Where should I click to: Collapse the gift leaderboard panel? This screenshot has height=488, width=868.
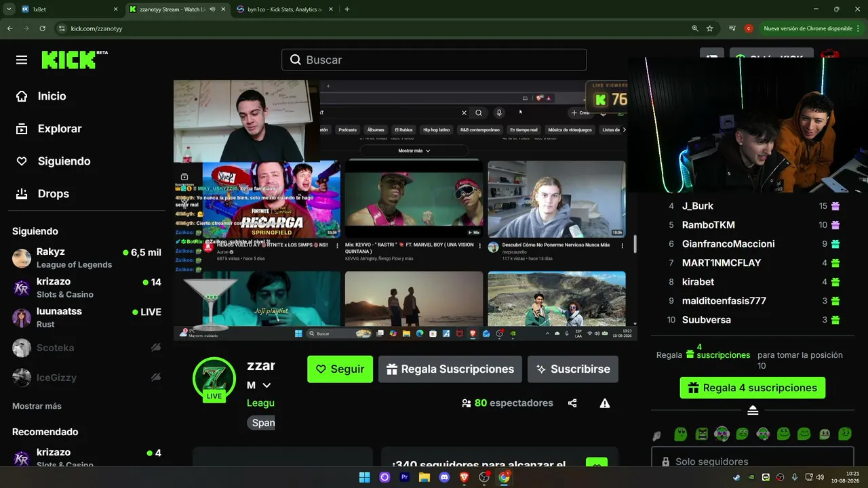[x=753, y=411]
